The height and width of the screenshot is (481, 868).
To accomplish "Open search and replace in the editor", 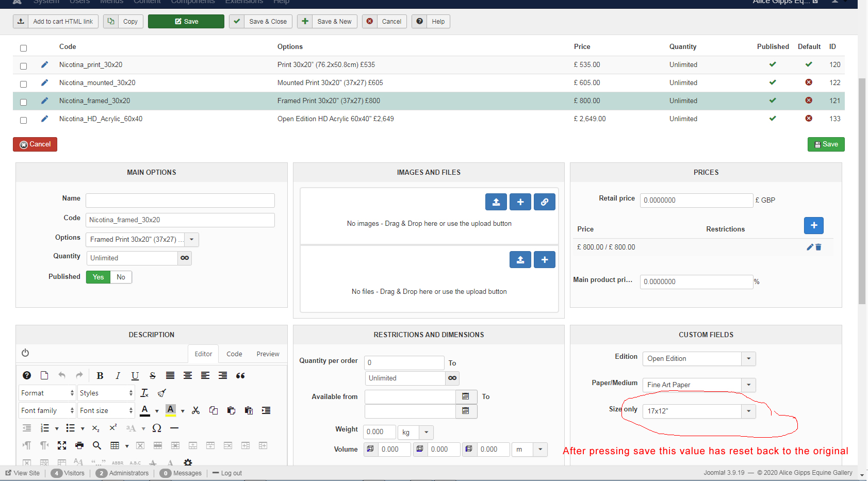I will (x=97, y=445).
